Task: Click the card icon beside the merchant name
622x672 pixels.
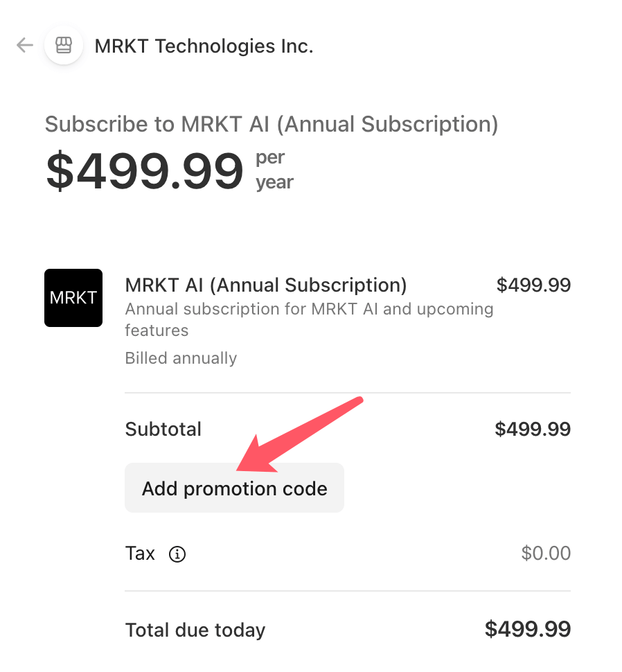Action: [x=63, y=45]
